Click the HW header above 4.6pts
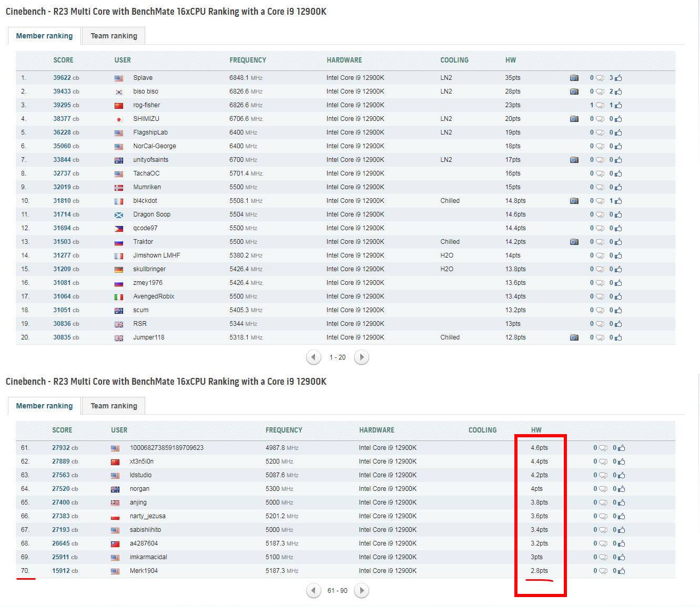 536,430
